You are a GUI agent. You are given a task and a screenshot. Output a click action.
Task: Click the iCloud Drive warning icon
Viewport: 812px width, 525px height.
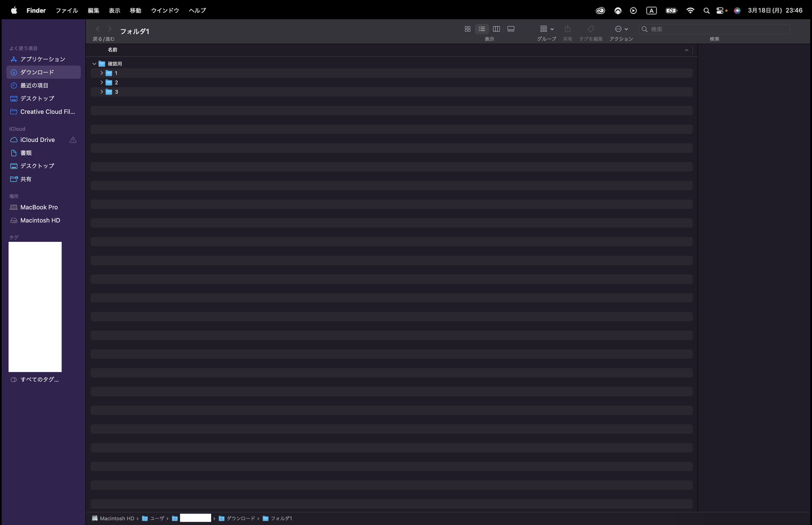[x=73, y=140]
